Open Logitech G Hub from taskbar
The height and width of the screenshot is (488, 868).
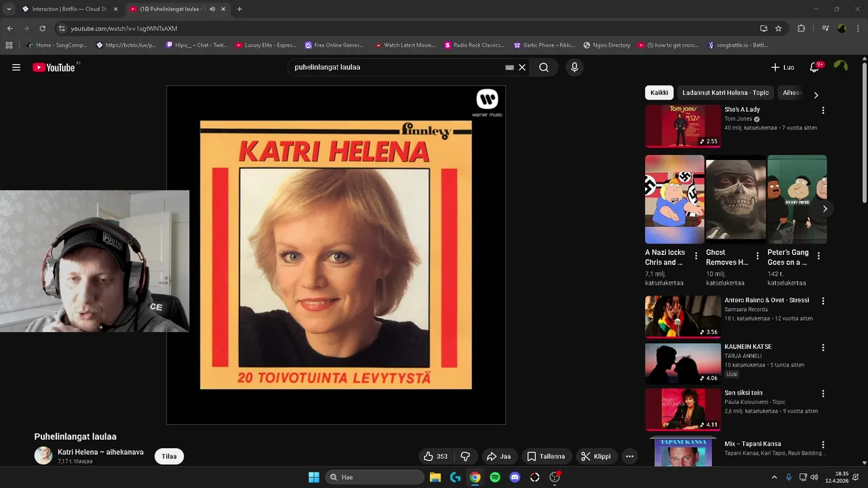455,477
